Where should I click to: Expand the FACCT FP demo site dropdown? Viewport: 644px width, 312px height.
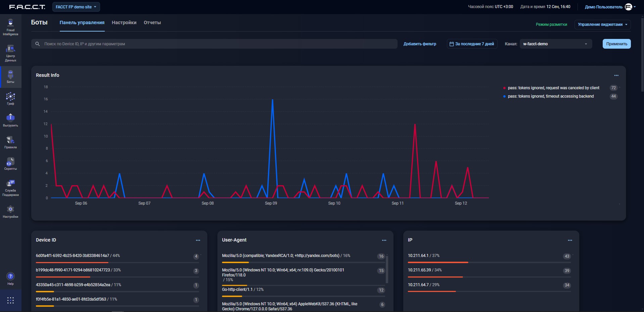pyautogui.click(x=76, y=7)
